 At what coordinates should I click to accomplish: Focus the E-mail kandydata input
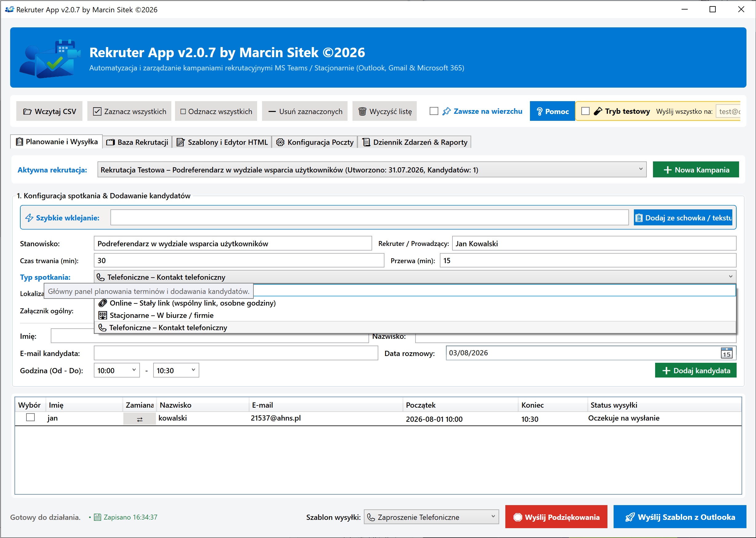coord(236,353)
